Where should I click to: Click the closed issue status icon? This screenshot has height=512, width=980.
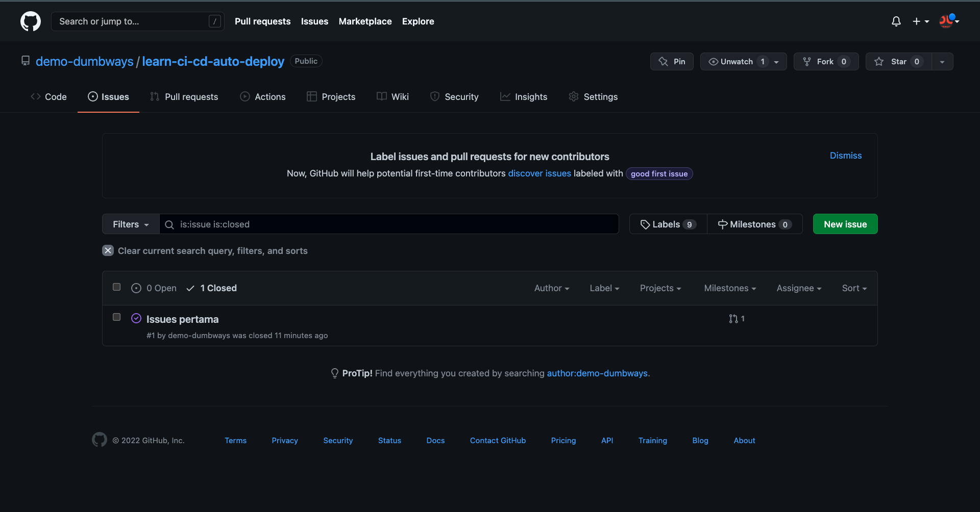point(136,319)
